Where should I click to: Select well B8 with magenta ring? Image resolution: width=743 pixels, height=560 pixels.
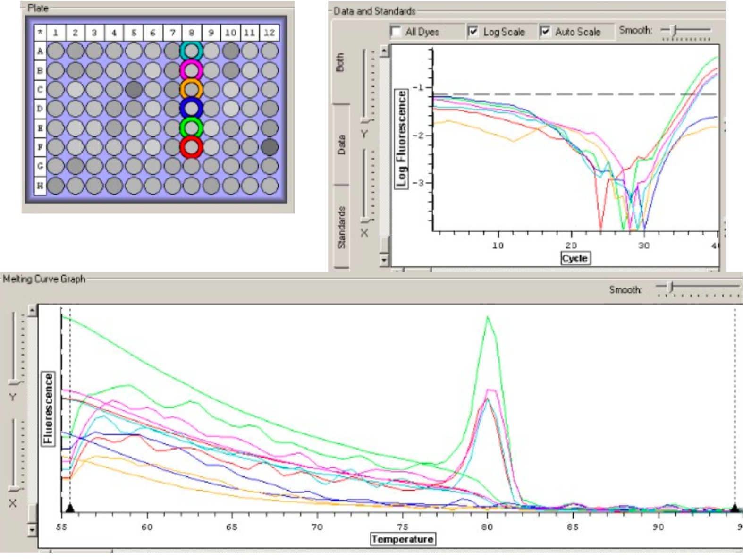(x=191, y=70)
